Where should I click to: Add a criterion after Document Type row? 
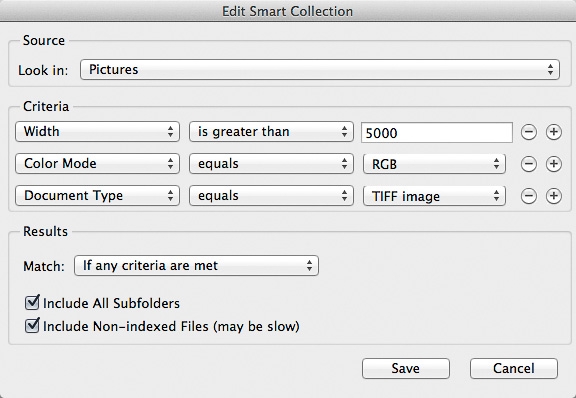coord(554,196)
